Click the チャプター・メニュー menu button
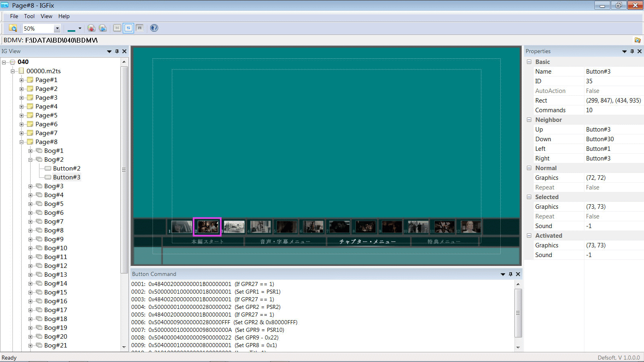Screen dimensions: 644x362 pyautogui.click(x=367, y=242)
